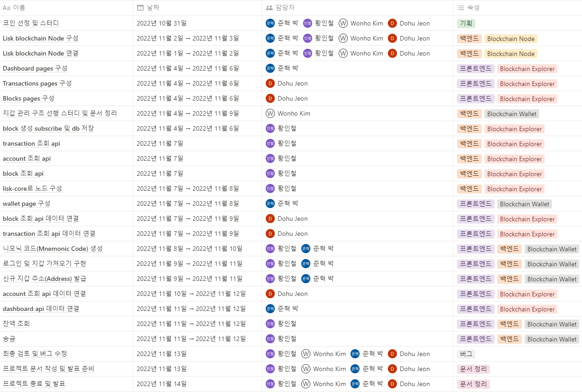Click 준혁 박 avatar in wallet page 구성 row
The width and height of the screenshot is (582, 392).
[270, 204]
